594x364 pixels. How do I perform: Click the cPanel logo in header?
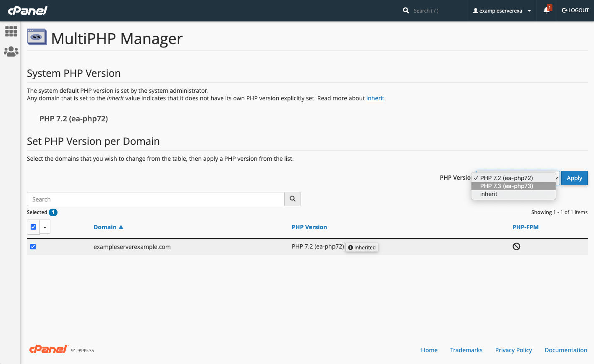(x=28, y=10)
